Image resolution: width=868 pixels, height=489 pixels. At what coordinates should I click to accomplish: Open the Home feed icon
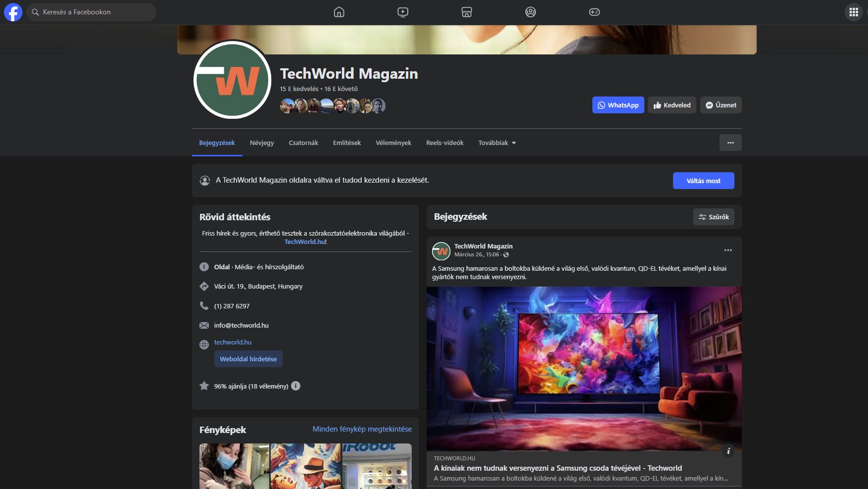point(339,12)
